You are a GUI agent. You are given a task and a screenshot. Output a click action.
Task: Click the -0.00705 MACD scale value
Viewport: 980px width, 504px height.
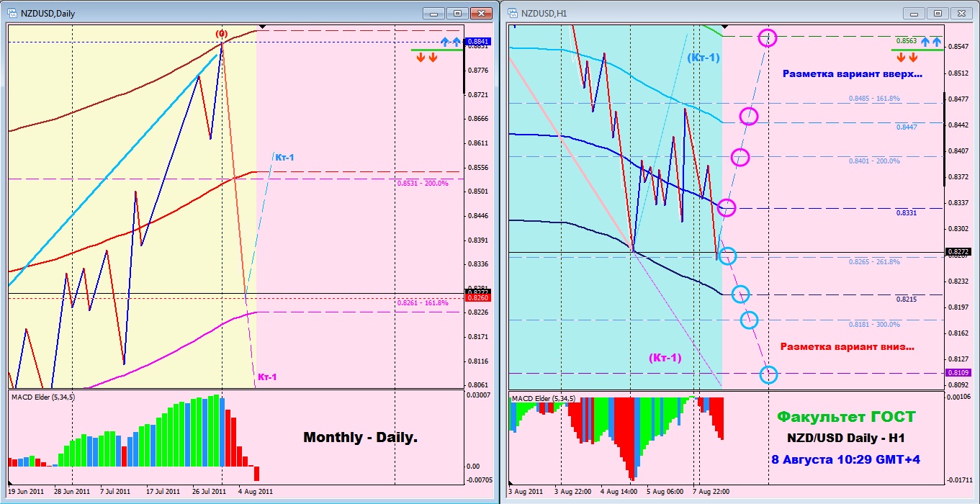[478, 479]
